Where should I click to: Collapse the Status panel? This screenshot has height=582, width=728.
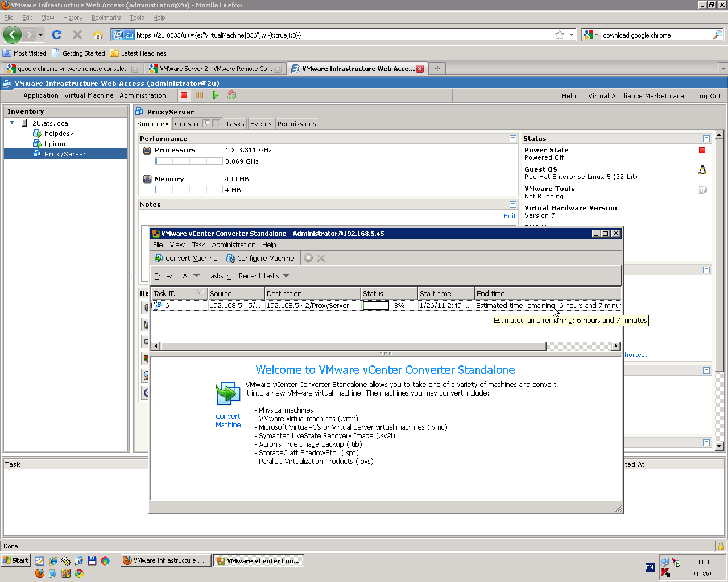tap(706, 139)
